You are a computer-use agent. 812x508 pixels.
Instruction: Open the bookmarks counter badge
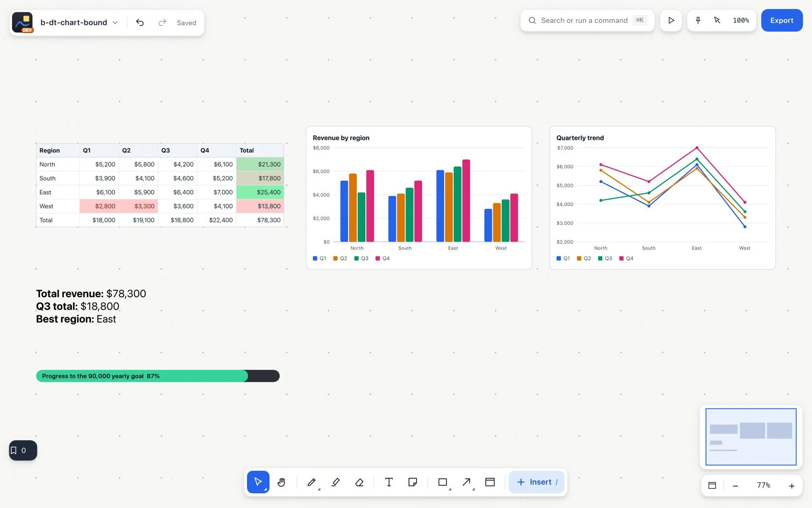[23, 450]
